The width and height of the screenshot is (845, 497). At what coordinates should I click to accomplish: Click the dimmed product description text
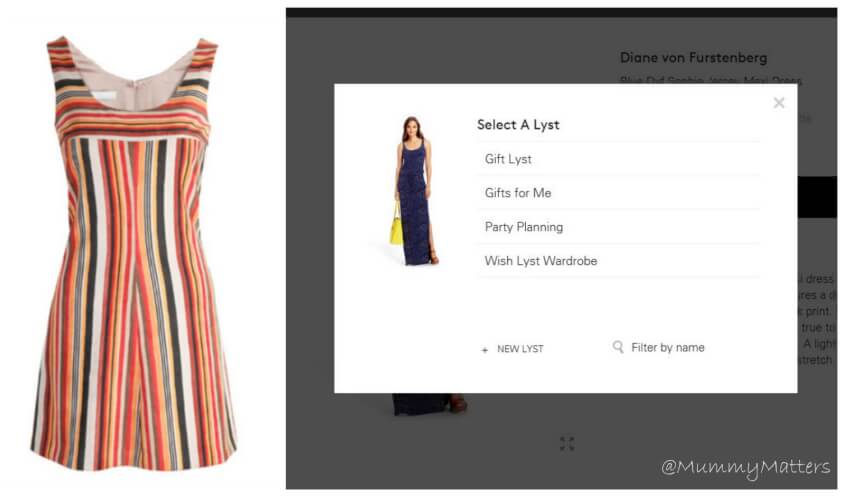816,319
